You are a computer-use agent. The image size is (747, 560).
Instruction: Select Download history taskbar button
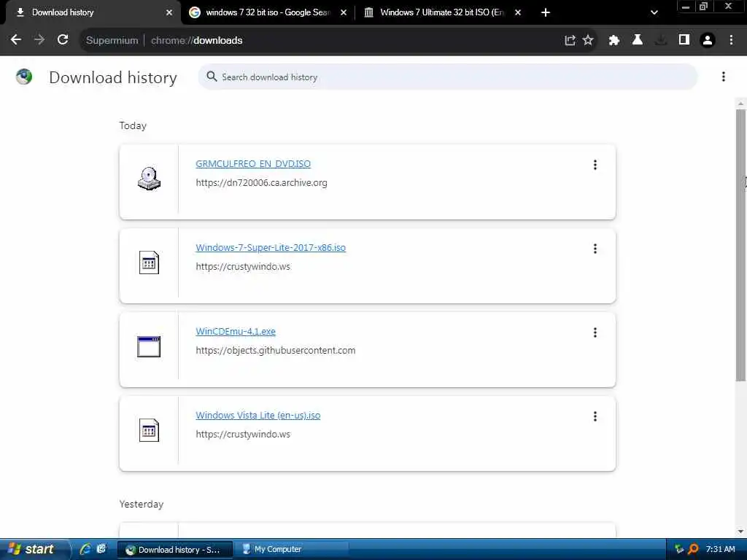[174, 550]
